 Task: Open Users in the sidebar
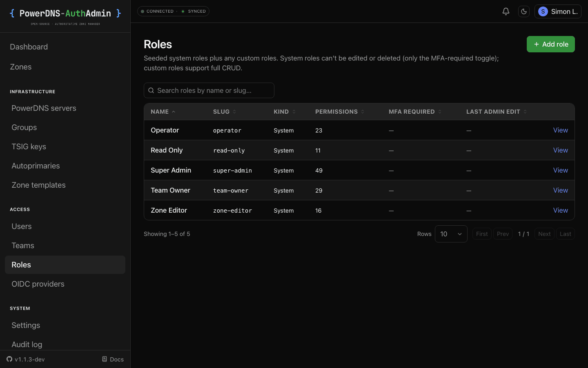coord(65,226)
